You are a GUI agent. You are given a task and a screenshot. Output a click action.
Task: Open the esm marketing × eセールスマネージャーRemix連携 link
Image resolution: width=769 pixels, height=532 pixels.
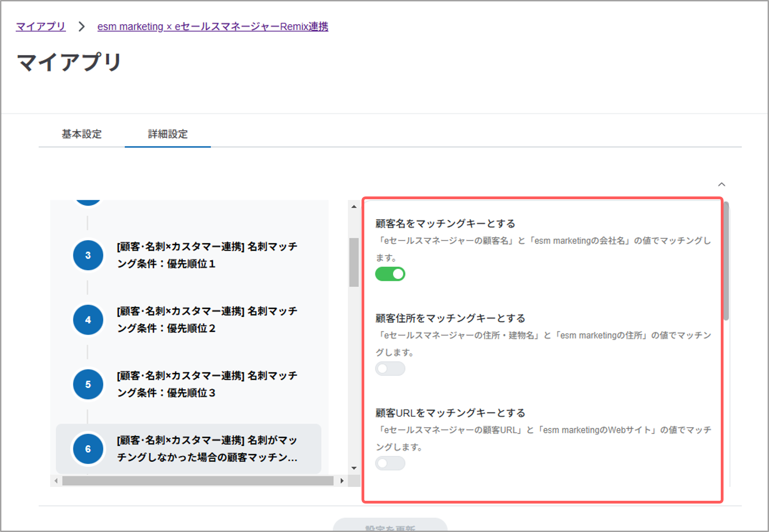click(213, 27)
